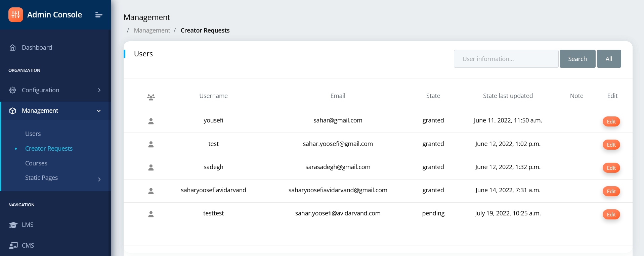Expand the Configuration menu chevron
The width and height of the screenshot is (644, 256).
pos(99,90)
